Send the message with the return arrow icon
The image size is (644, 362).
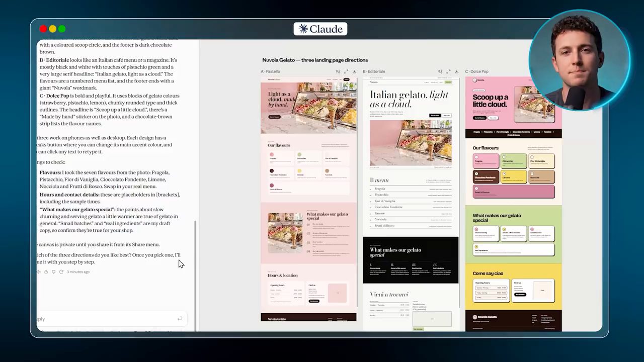[x=180, y=319]
